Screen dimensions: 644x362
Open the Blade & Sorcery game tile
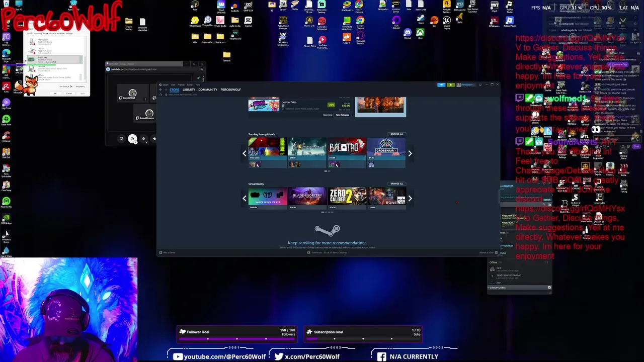(x=307, y=198)
